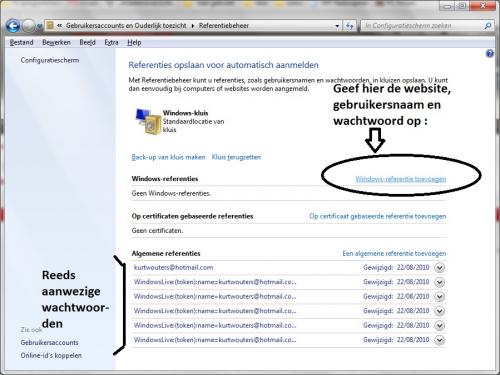Click the Windows-kluis vault icon
This screenshot has width=500, height=375.
pos(148,121)
